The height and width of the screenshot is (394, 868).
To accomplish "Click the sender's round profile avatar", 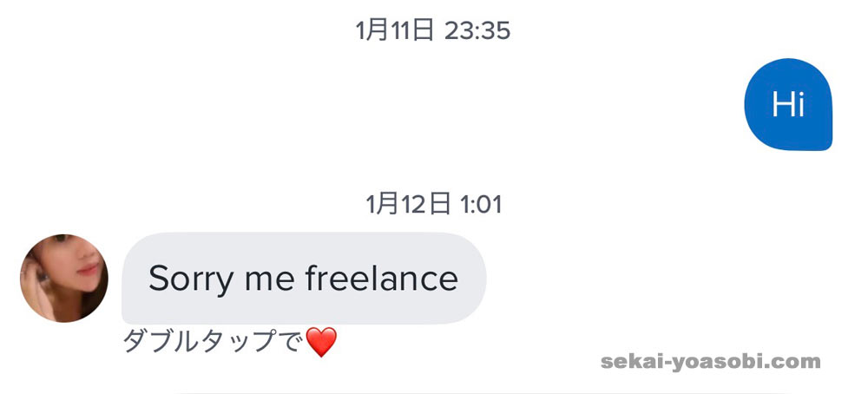I will [64, 278].
